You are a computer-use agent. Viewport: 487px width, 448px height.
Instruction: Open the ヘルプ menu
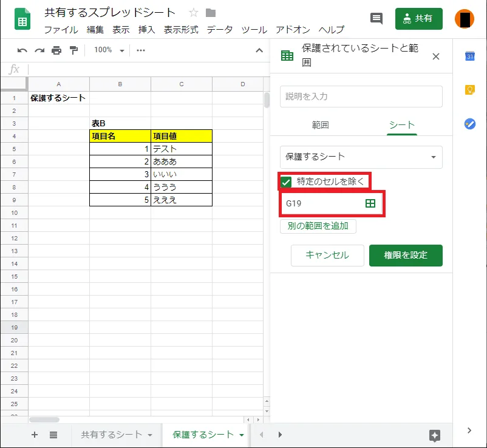pos(332,30)
